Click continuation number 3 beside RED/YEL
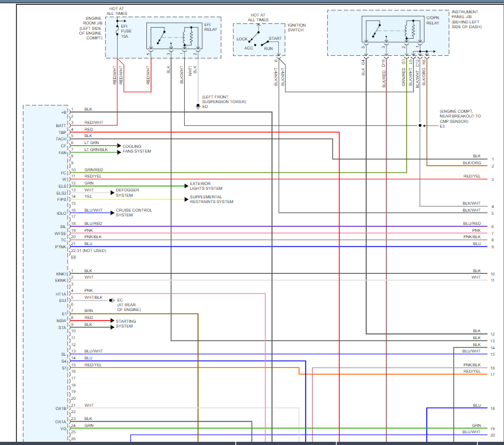 coord(492,180)
